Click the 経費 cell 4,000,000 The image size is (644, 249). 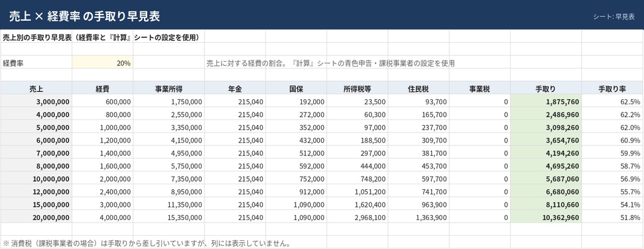click(x=103, y=217)
